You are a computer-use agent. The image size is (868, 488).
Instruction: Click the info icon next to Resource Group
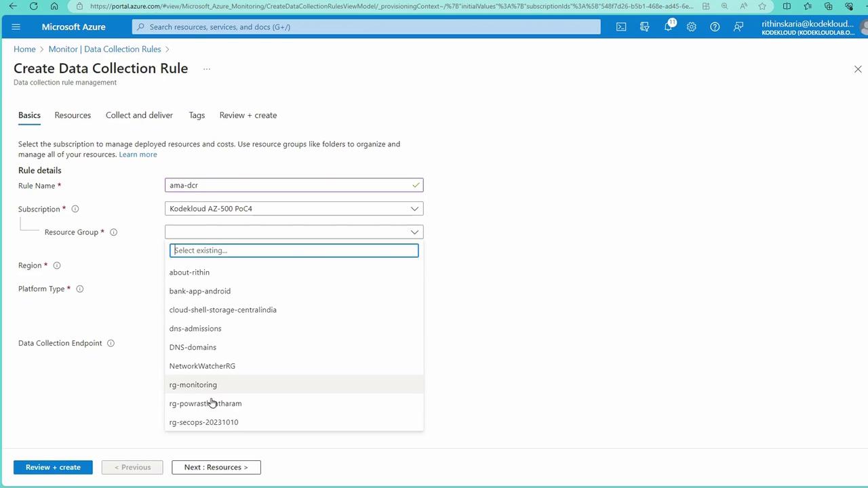click(113, 232)
